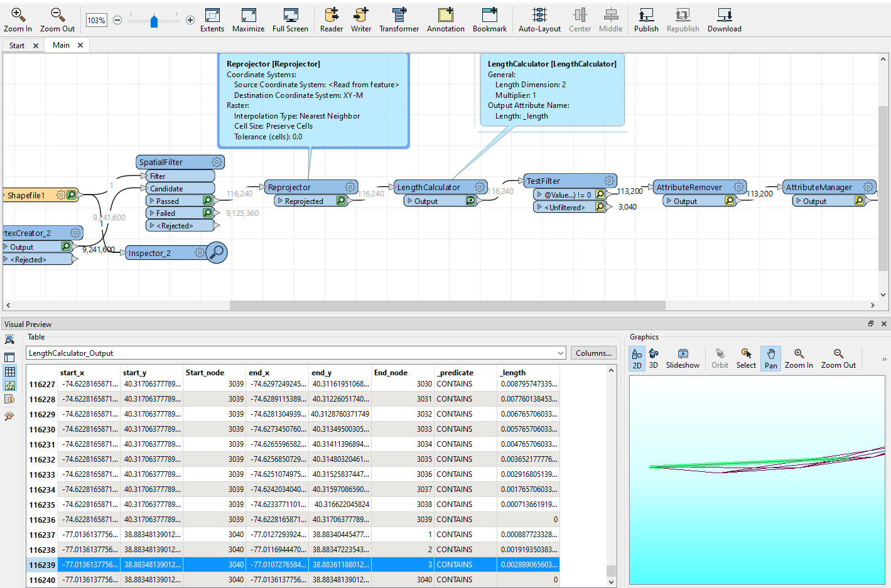Click the Zoom Out toolbar icon

point(57,20)
